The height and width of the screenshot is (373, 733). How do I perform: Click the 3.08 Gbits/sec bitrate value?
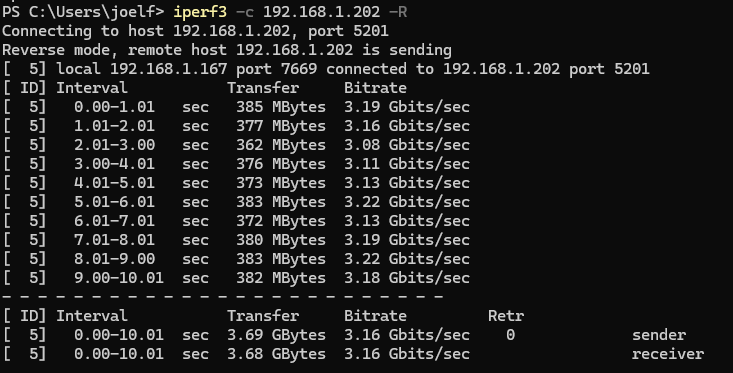point(407,145)
